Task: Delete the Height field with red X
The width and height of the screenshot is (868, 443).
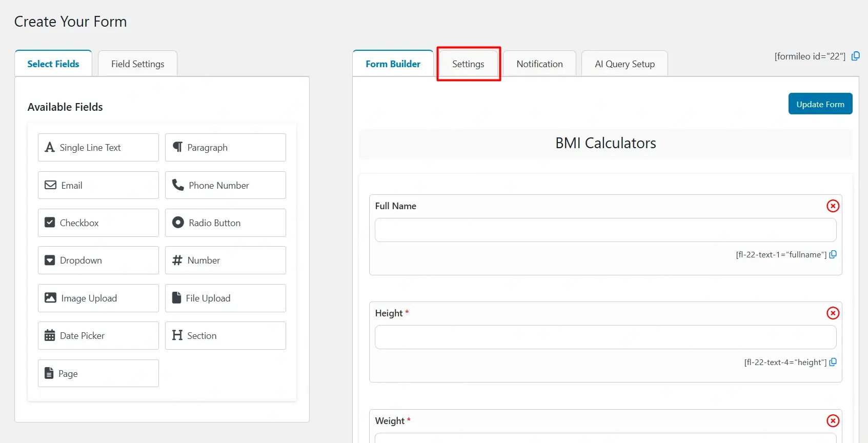Action: click(833, 313)
